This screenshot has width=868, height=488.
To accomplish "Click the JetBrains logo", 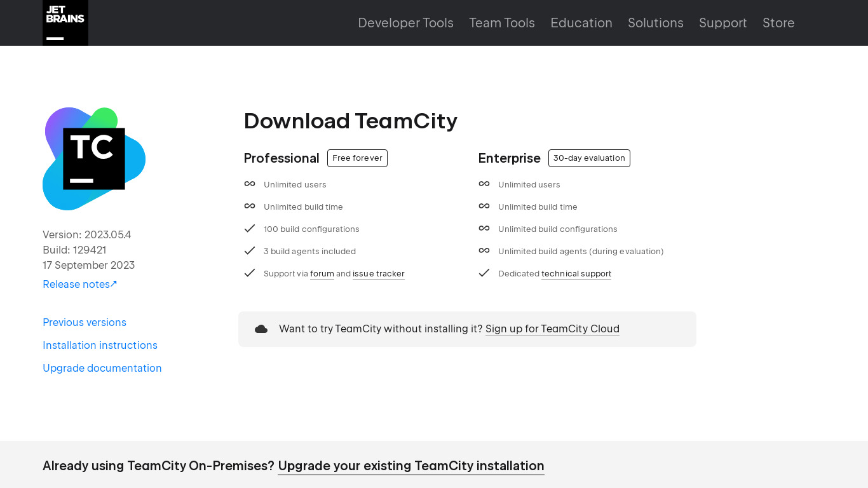I will click(65, 23).
